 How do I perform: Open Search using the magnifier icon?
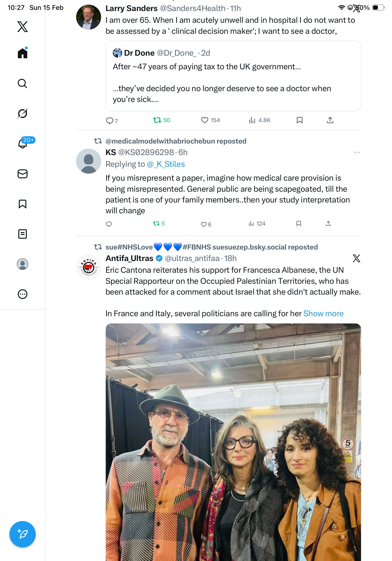[x=23, y=83]
